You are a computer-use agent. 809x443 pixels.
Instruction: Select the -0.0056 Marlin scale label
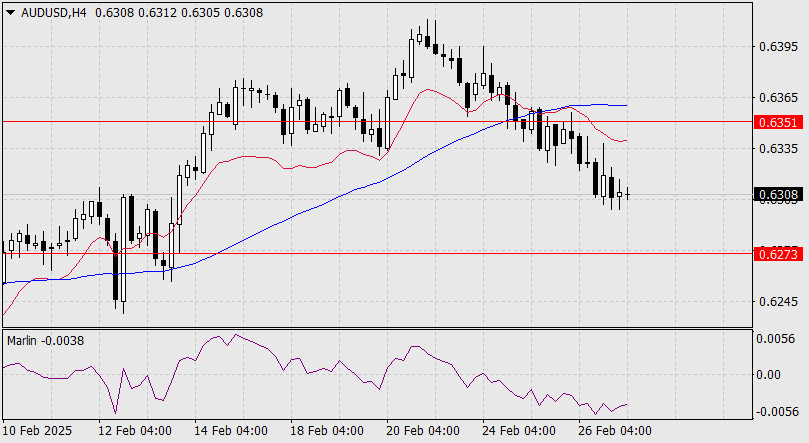777,412
